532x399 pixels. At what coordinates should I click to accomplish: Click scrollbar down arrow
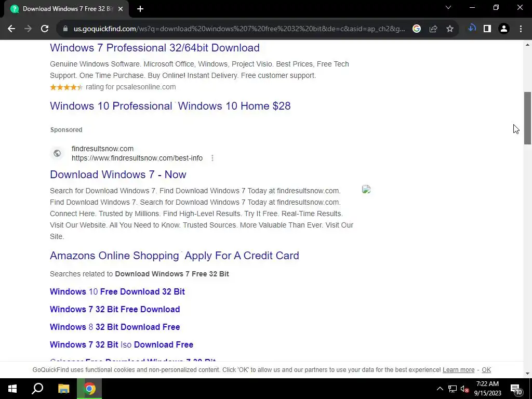[x=527, y=374]
